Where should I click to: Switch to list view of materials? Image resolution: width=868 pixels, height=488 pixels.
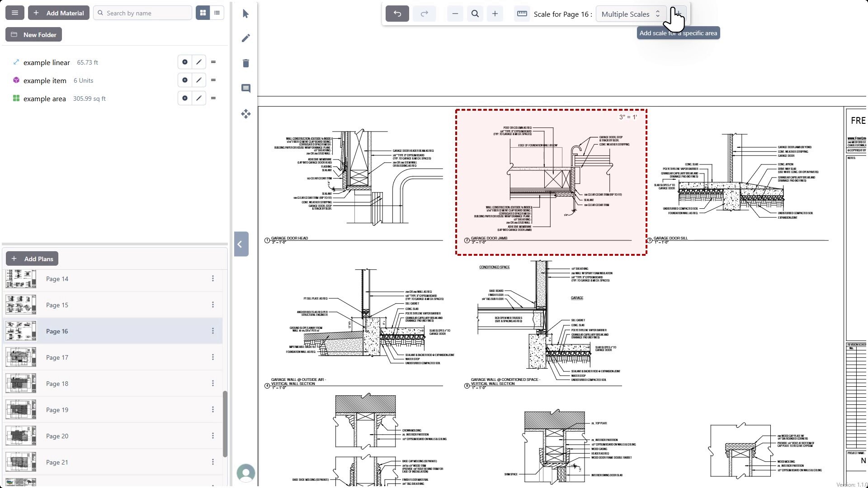click(x=217, y=13)
